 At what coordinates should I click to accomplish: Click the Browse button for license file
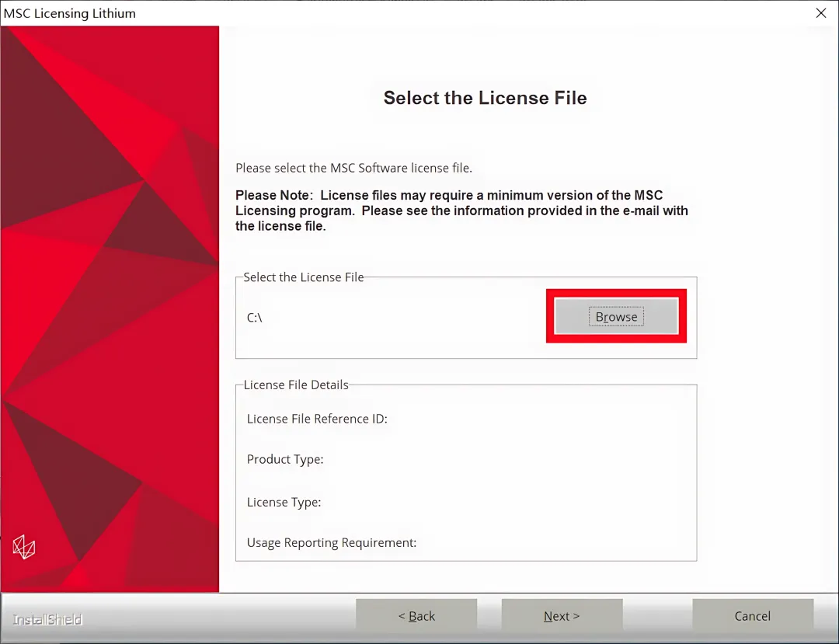(x=616, y=316)
